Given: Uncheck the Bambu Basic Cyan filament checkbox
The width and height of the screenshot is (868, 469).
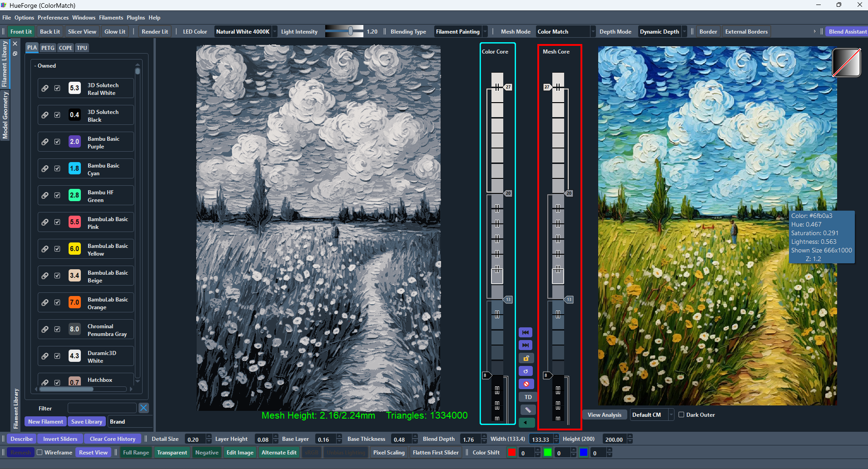Looking at the screenshot, I should [x=57, y=168].
